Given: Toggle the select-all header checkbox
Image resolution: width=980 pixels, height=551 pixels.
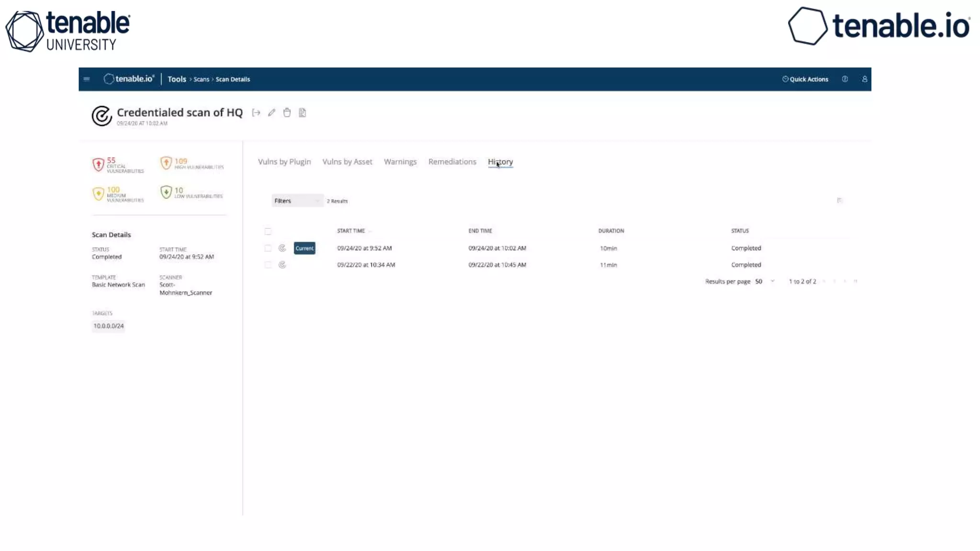Looking at the screenshot, I should pos(268,231).
